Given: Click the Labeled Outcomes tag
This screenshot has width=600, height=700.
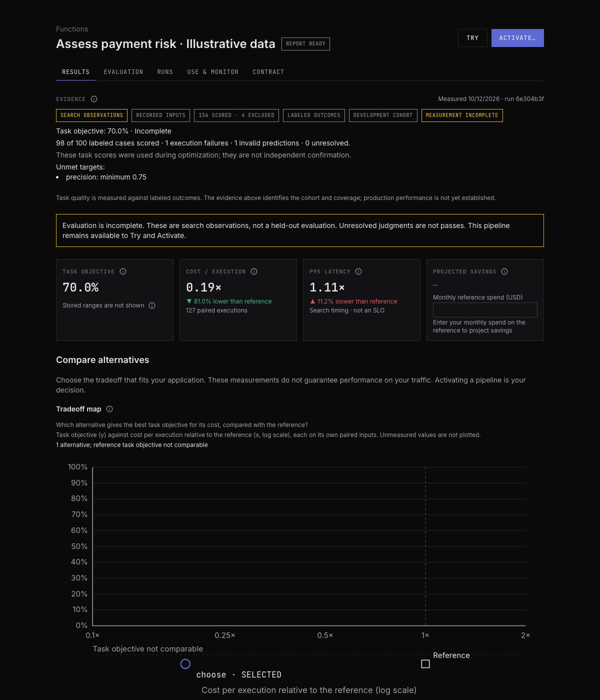Looking at the screenshot, I should coord(314,115).
